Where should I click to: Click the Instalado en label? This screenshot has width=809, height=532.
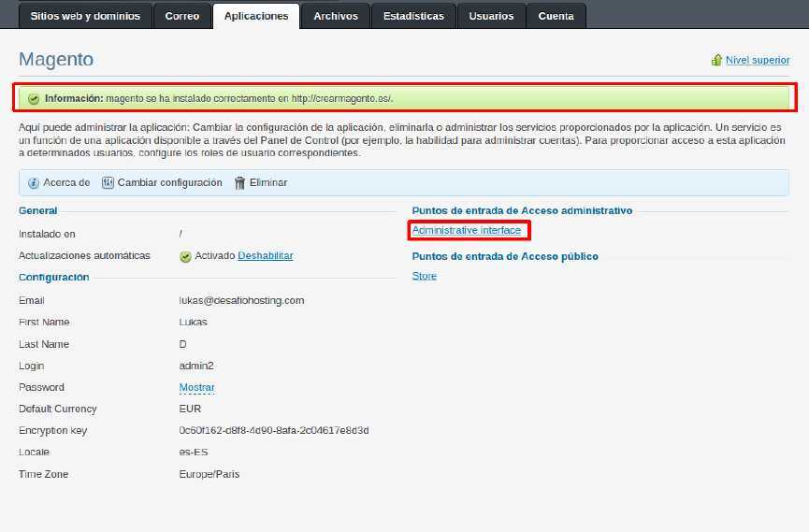tap(47, 234)
